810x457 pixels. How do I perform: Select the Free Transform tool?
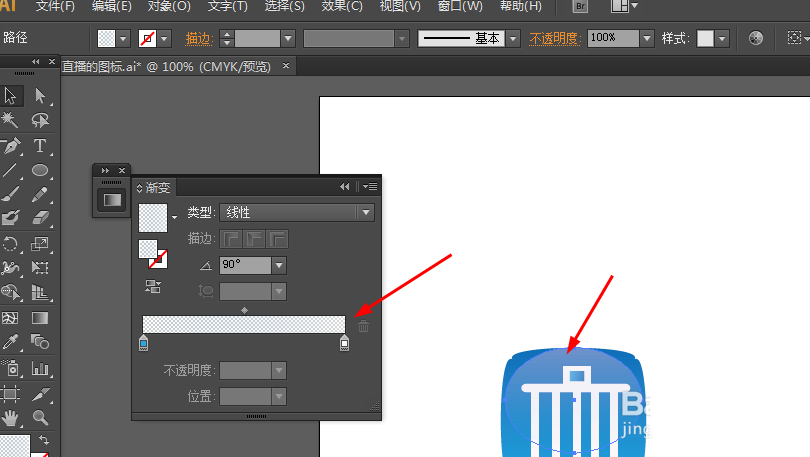click(40, 267)
